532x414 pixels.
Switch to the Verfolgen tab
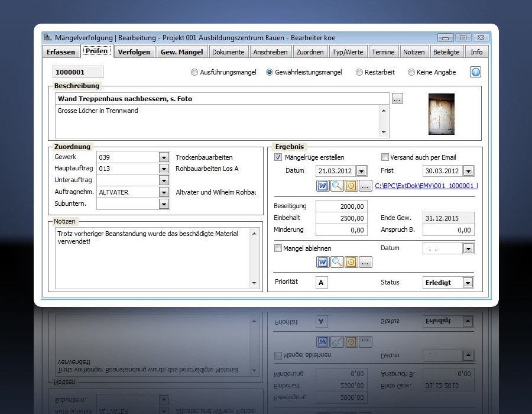(x=134, y=52)
